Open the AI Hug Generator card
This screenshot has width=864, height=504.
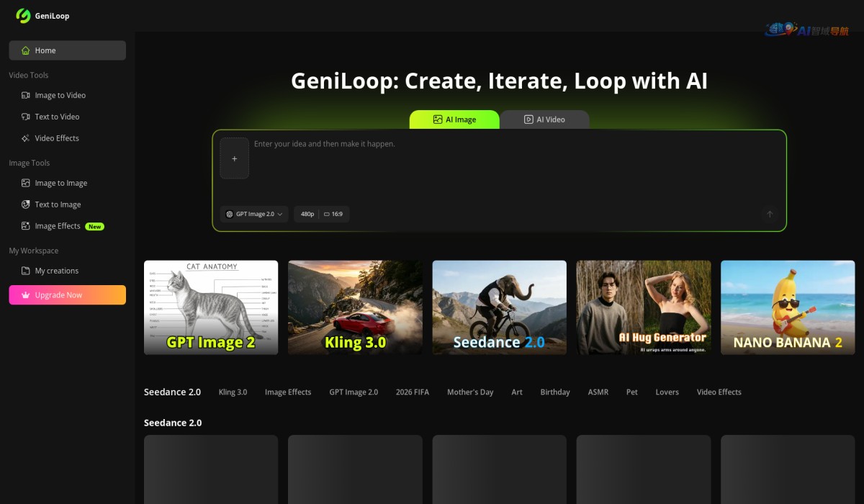[644, 307]
